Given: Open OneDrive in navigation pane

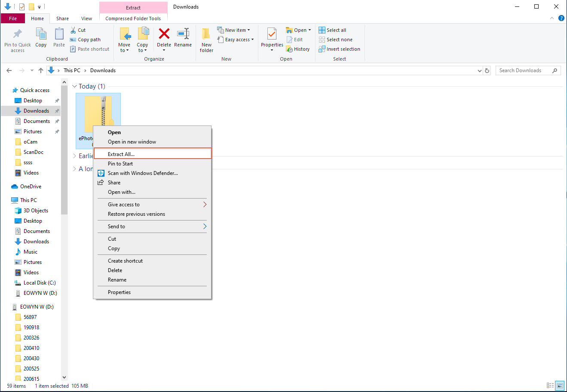Looking at the screenshot, I should pos(31,187).
